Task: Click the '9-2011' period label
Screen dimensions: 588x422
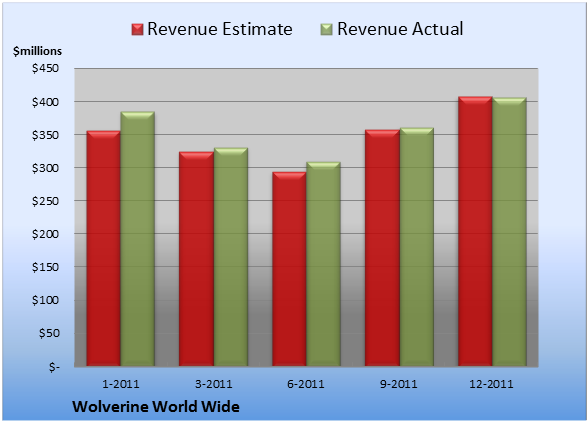Action: tap(399, 384)
